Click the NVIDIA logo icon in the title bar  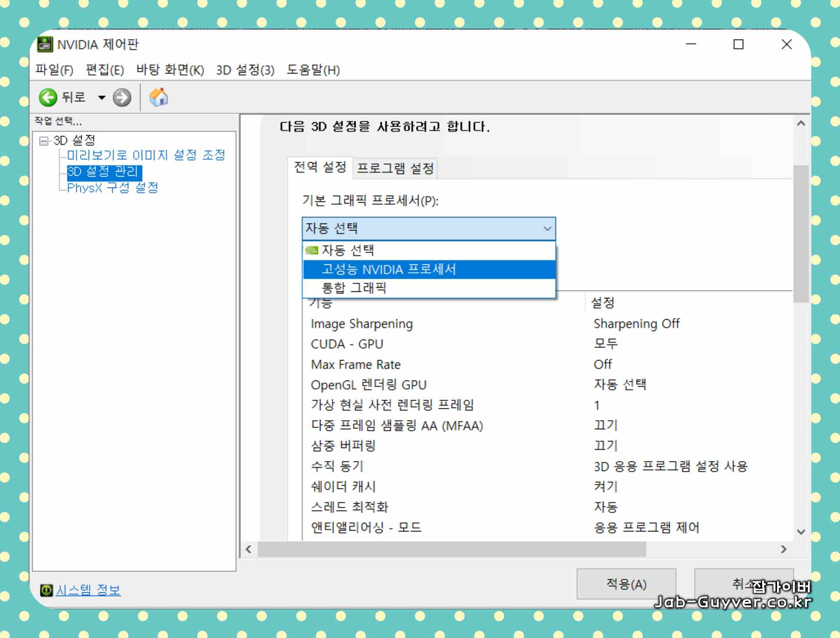[x=44, y=44]
